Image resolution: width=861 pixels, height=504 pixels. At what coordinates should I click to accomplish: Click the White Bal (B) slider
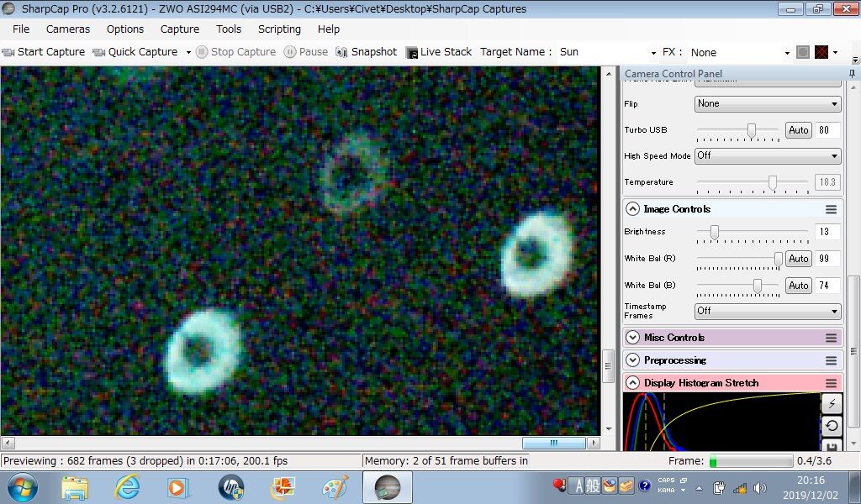[737, 286]
